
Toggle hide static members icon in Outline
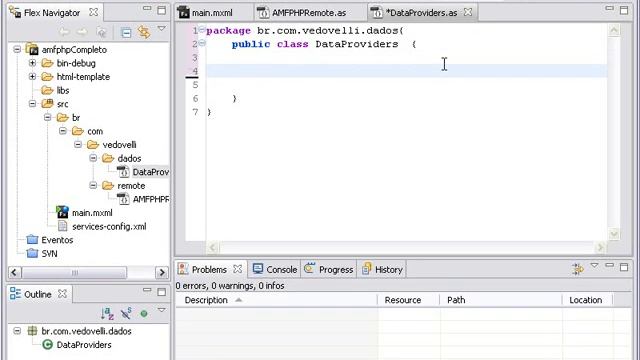coord(126,313)
